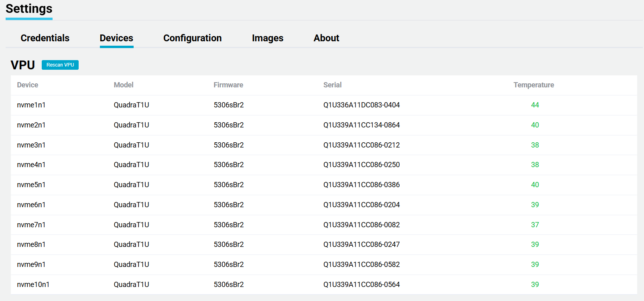644x301 pixels.
Task: Click the Firmware column header
Action: [228, 85]
